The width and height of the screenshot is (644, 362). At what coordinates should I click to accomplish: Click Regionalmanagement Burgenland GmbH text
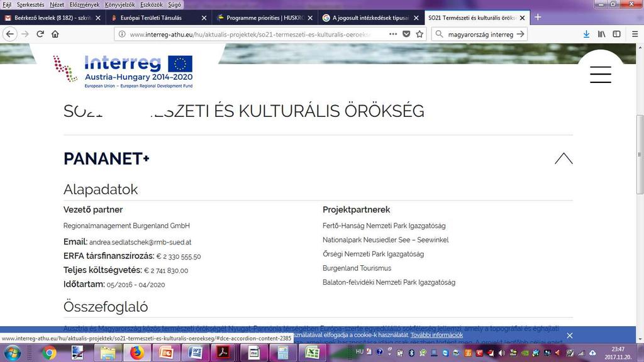126,226
